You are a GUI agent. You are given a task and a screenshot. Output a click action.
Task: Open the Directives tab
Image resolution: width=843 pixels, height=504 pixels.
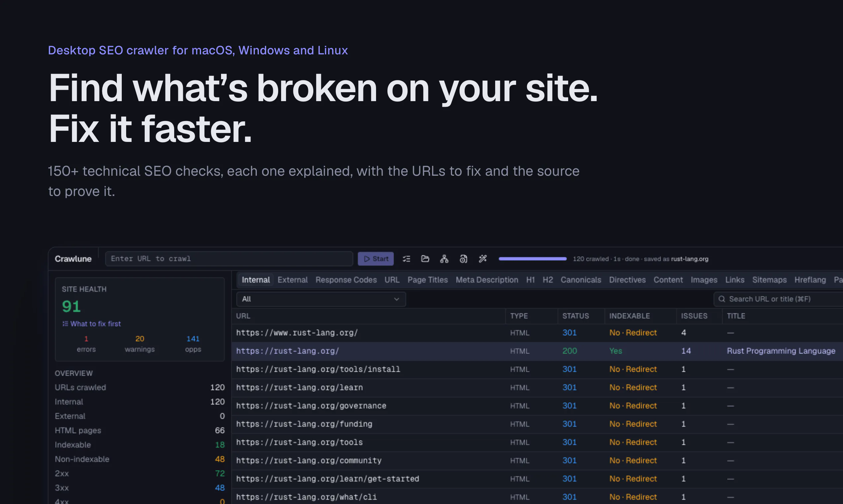627,280
